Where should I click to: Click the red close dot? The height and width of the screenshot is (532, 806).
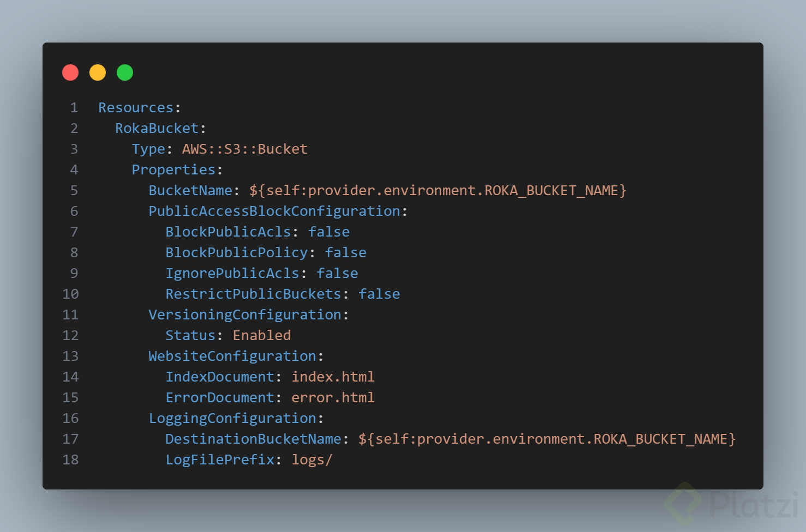tap(70, 72)
